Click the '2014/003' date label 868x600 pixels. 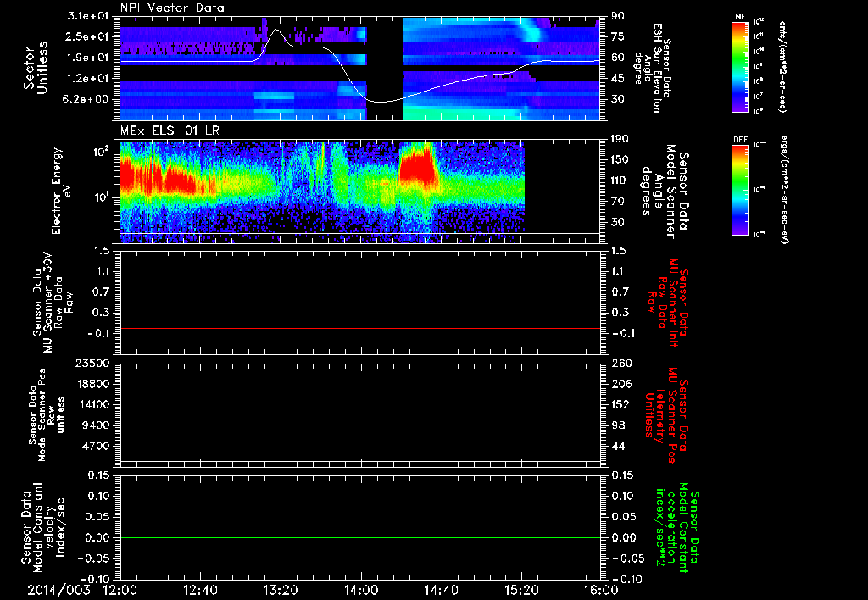(58, 590)
